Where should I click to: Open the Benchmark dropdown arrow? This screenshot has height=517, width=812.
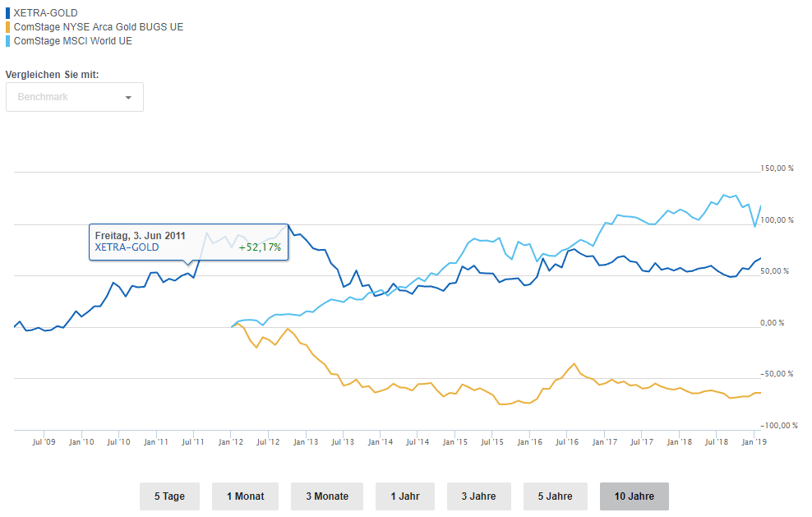click(128, 97)
